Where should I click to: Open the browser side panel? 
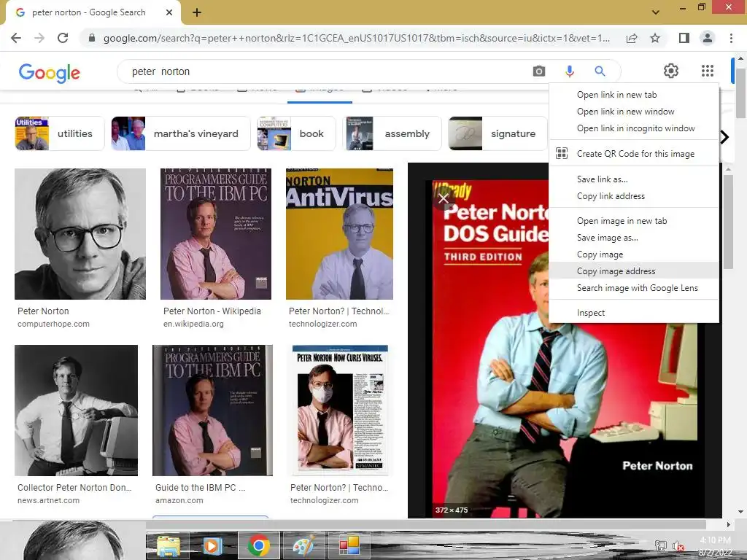(684, 38)
